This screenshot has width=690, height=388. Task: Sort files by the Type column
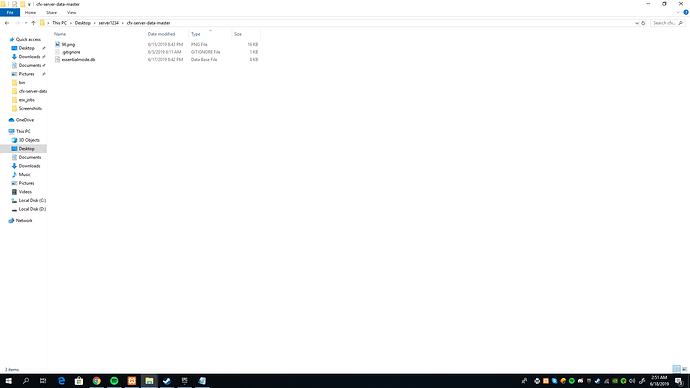tap(196, 34)
